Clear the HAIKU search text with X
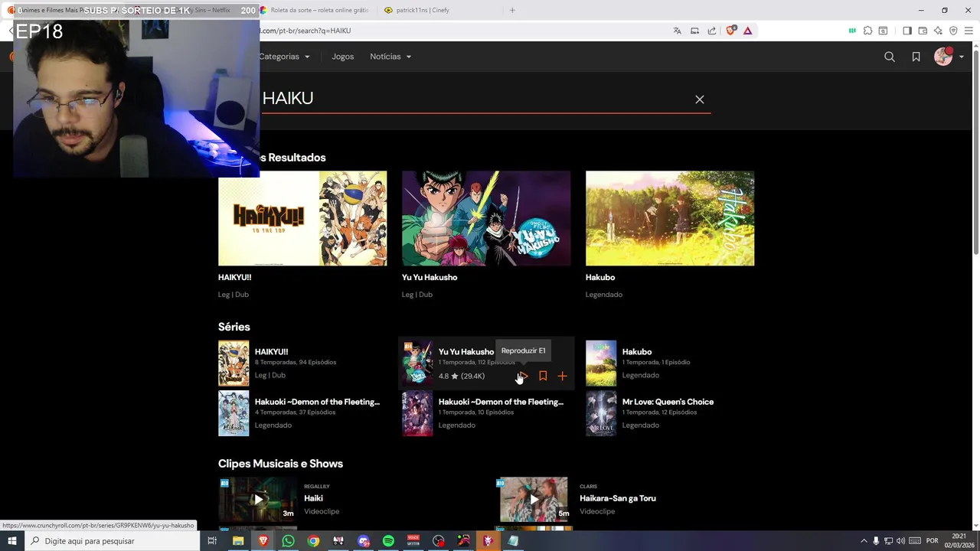 [x=699, y=99]
